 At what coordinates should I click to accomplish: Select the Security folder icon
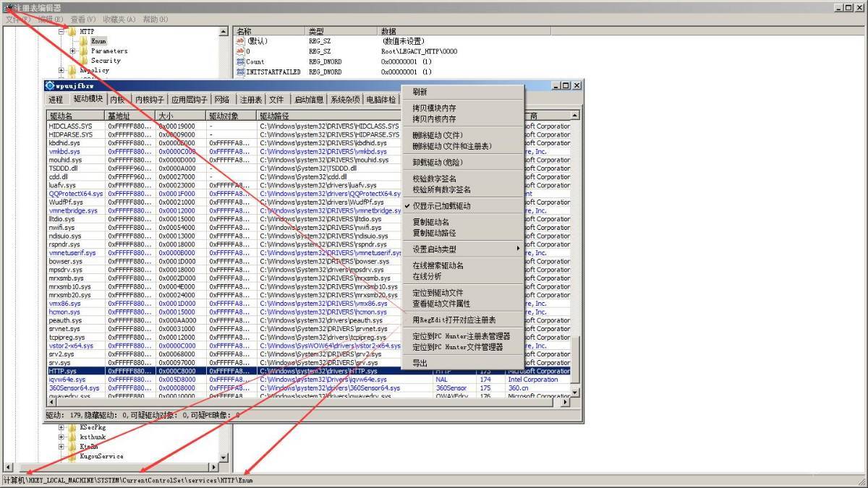[x=84, y=61]
